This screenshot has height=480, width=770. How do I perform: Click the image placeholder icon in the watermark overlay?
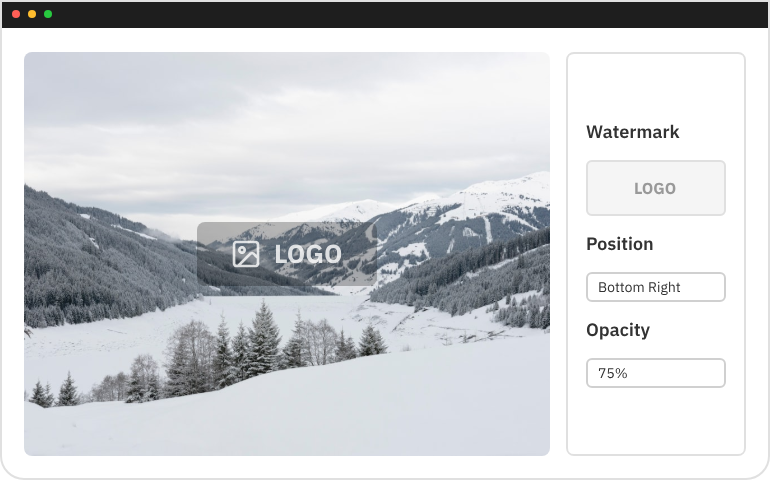point(246,254)
